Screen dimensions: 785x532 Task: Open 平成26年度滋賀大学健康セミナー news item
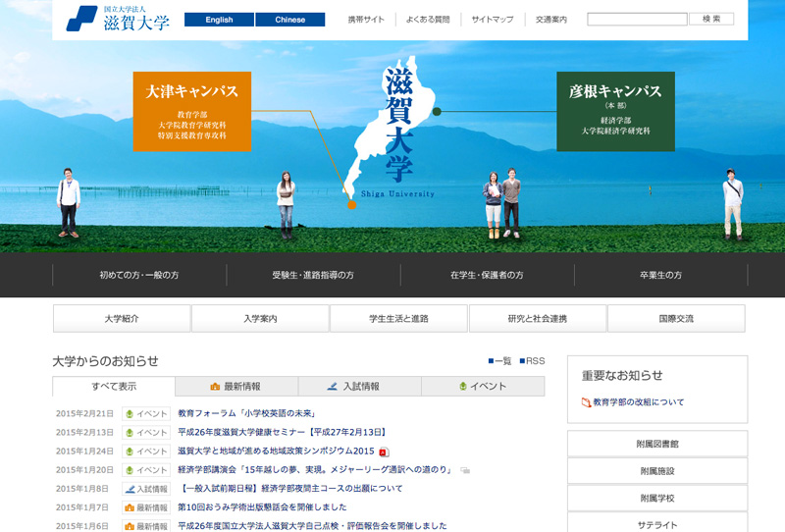[283, 432]
